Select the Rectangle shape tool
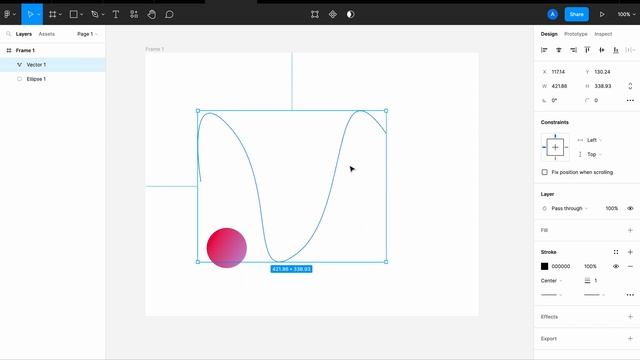The height and width of the screenshot is (360, 640). point(73,14)
